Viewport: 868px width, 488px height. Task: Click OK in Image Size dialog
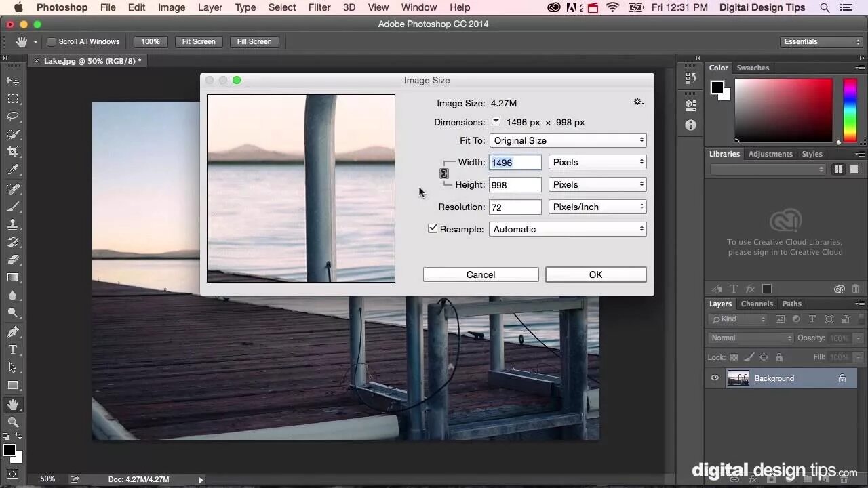(595, 274)
